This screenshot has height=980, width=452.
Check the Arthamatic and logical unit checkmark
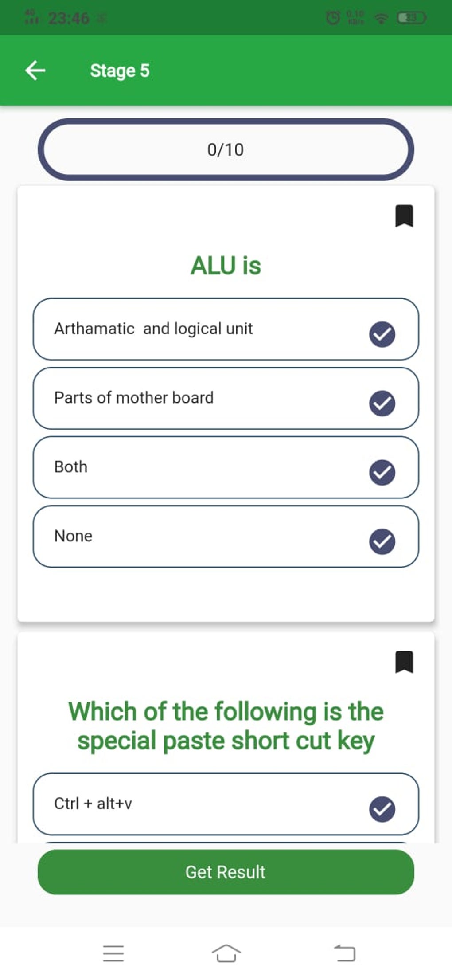tap(382, 334)
